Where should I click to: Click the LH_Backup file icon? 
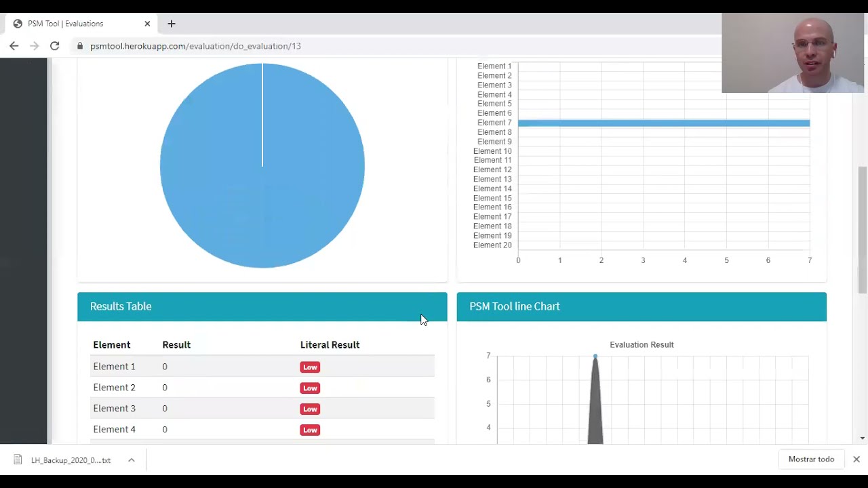(x=18, y=460)
